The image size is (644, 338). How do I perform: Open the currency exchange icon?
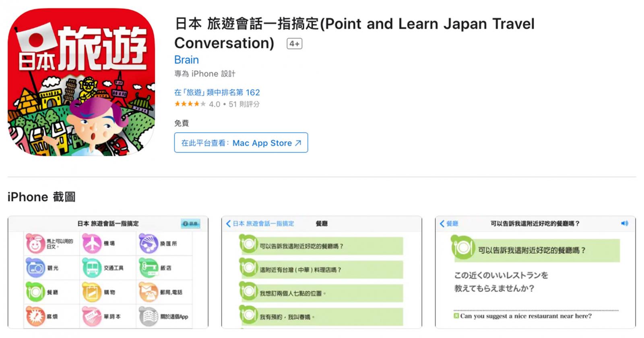pyautogui.click(x=149, y=243)
